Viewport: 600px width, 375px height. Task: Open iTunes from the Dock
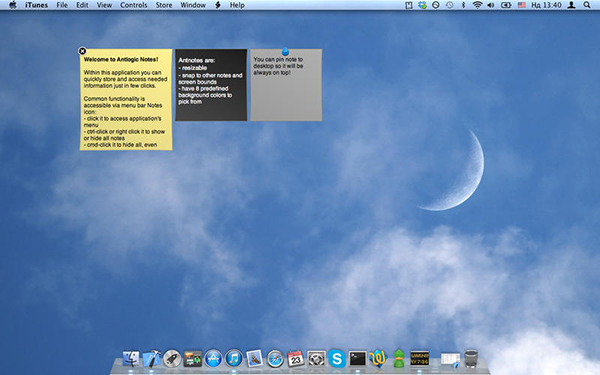pyautogui.click(x=234, y=359)
